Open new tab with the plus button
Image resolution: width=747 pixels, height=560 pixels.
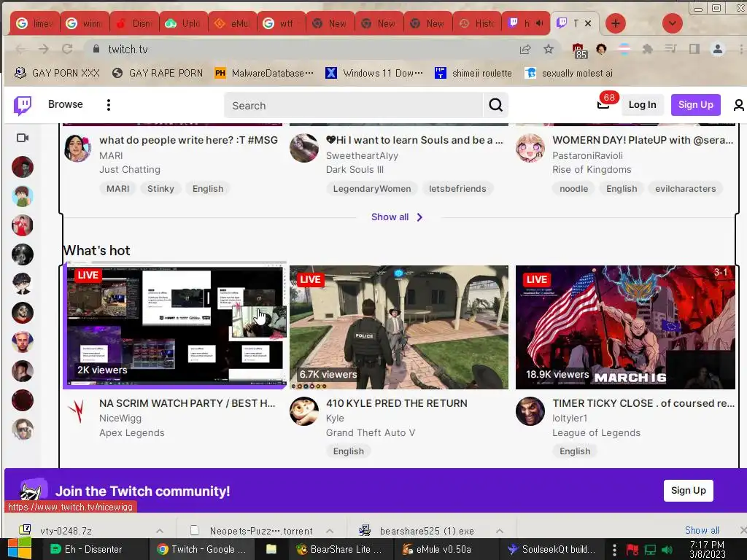tap(616, 23)
